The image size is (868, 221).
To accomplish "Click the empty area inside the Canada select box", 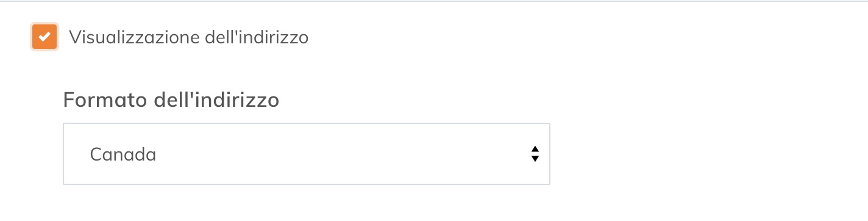I will 341,154.
